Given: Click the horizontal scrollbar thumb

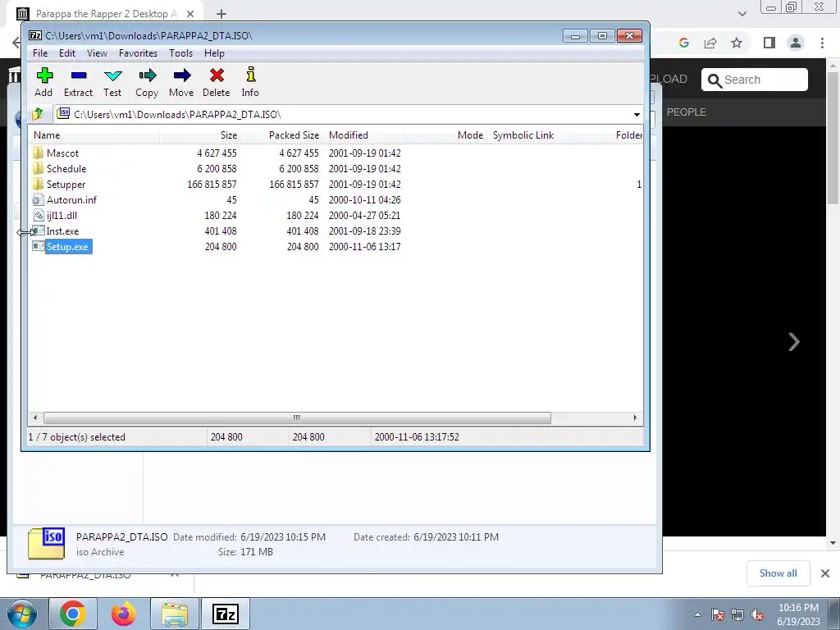Looking at the screenshot, I should click(x=297, y=418).
